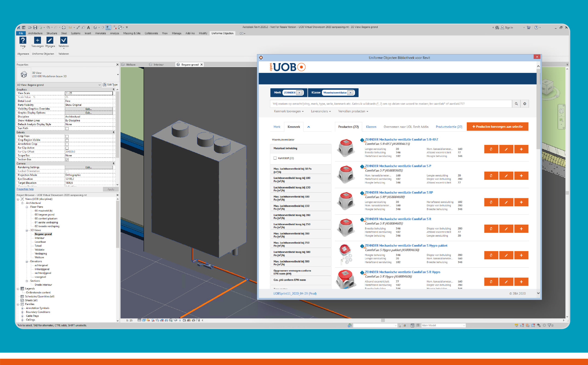
Task: Click the Edit Type button
Action: point(110,85)
